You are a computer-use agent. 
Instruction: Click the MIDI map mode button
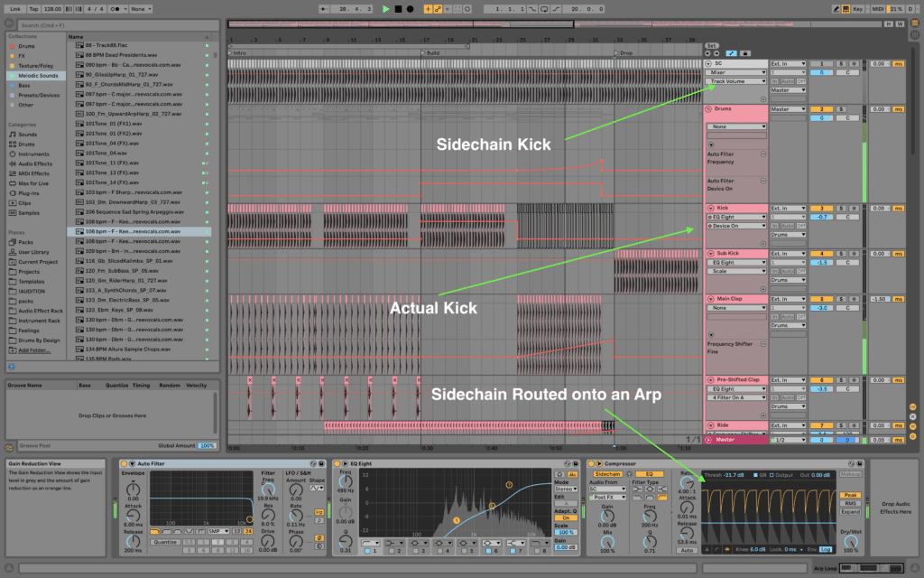877,9
